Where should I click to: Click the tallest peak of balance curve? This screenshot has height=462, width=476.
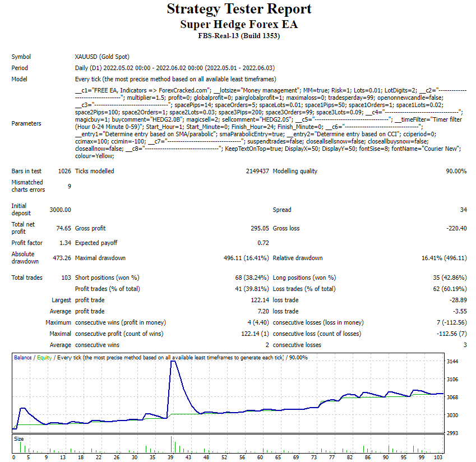click(x=173, y=362)
